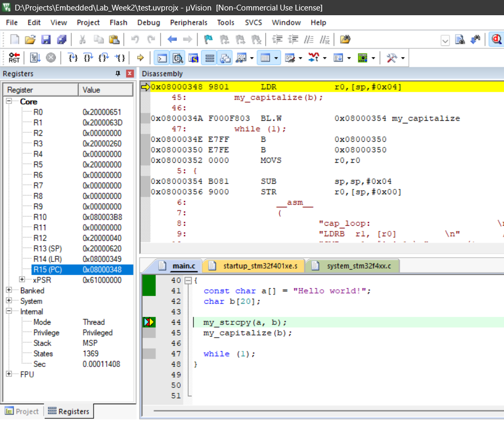This screenshot has height=421, width=504.
Task: Click the Start/Stop Debug Session icon
Action: click(496, 39)
